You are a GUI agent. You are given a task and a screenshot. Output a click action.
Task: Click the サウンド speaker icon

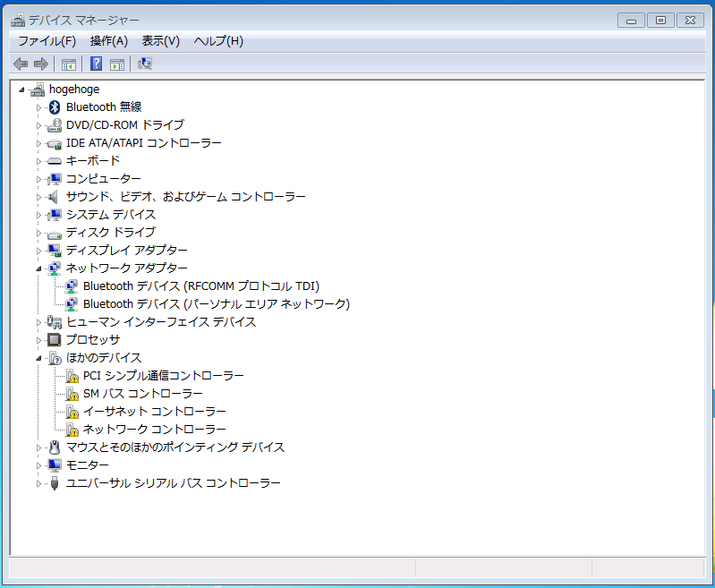click(54, 197)
